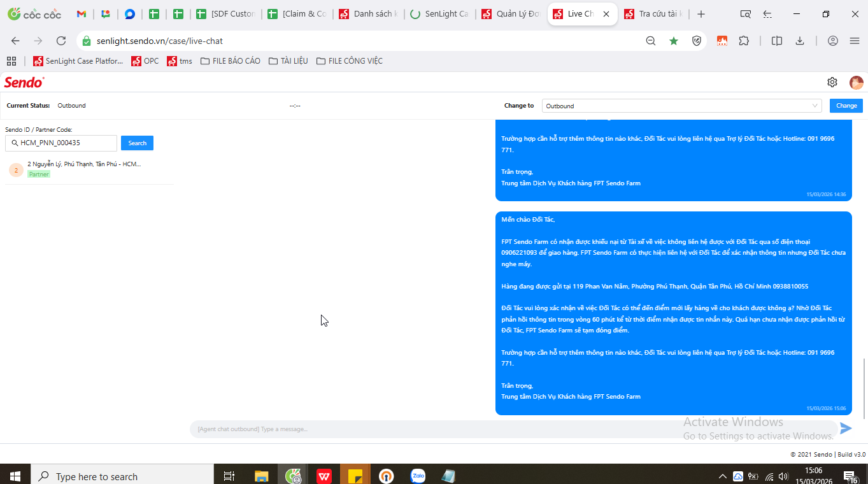Viewport: 868px width, 484px height.
Task: Open the Danh sách tab
Action: [369, 14]
